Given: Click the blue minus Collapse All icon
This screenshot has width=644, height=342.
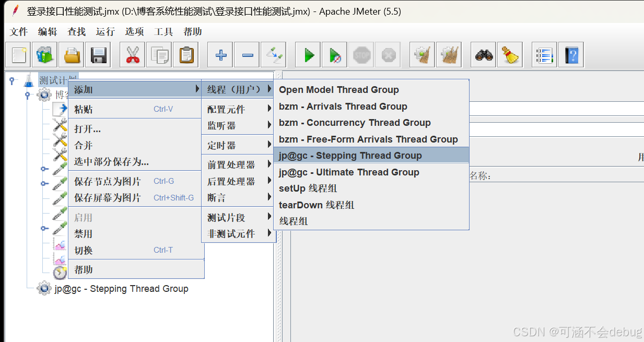Looking at the screenshot, I should tap(247, 55).
